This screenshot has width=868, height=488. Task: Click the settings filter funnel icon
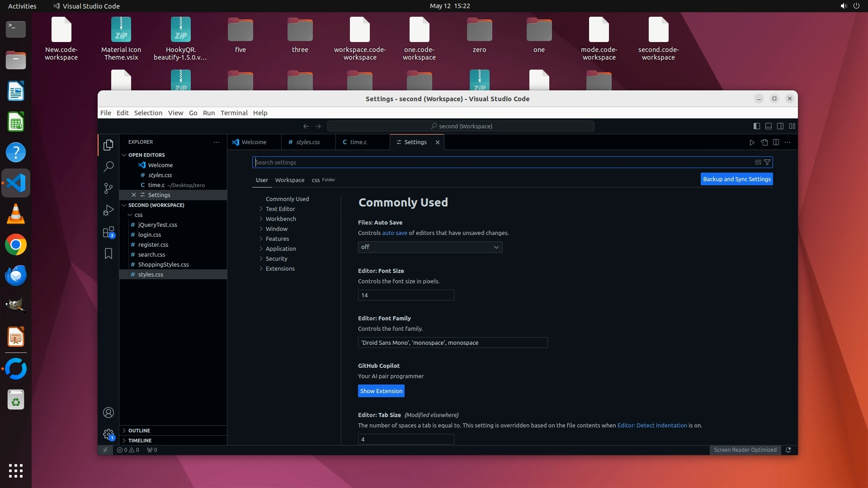point(767,162)
